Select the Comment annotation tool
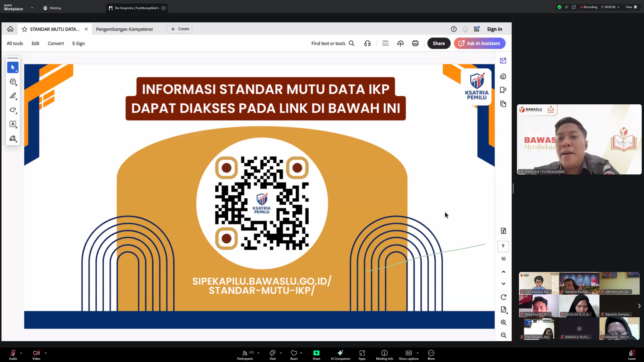 13,81
